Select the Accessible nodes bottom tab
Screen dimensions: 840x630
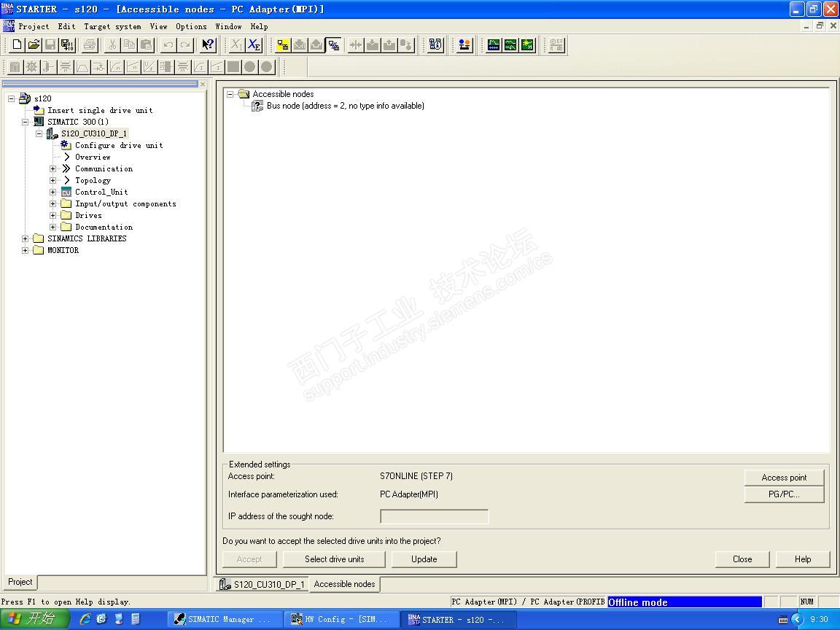pyautogui.click(x=344, y=584)
